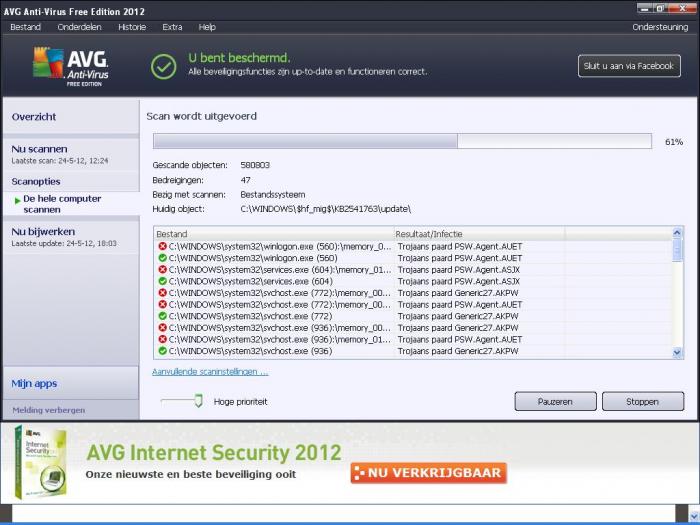Viewport: 700px width, 525px height.
Task: Click the Bestand column header
Action: click(x=274, y=234)
